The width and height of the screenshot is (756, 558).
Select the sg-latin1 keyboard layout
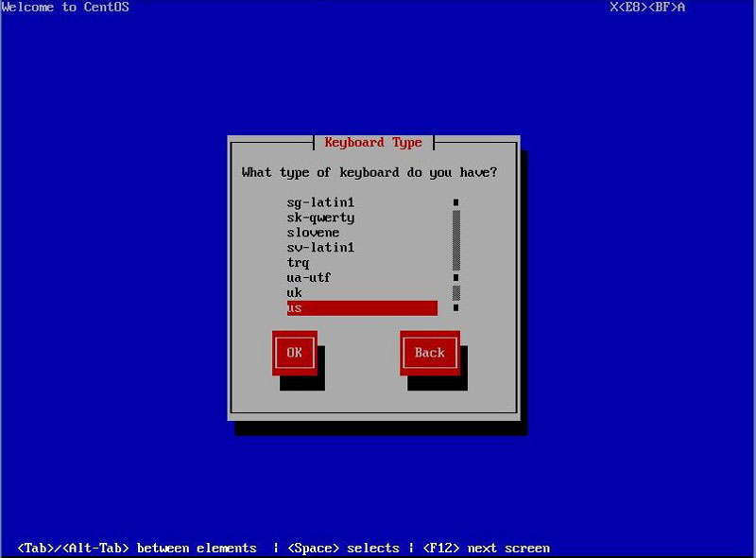[x=320, y=202]
